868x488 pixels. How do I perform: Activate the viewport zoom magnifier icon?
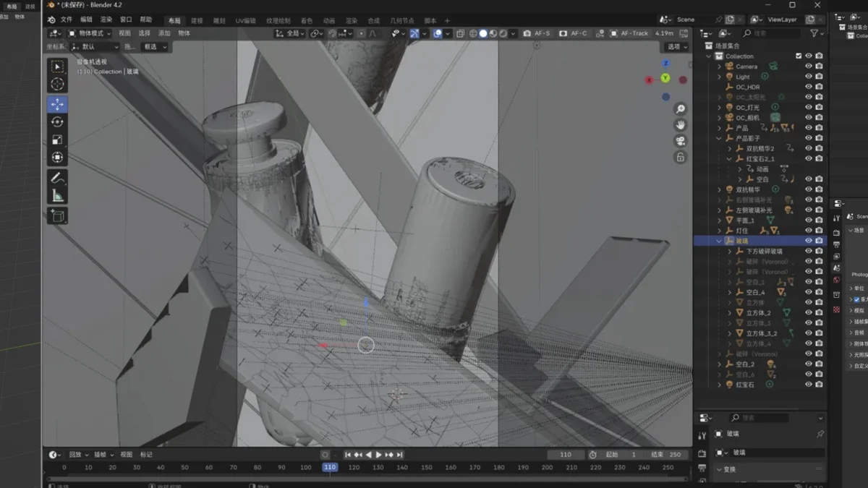pos(680,108)
